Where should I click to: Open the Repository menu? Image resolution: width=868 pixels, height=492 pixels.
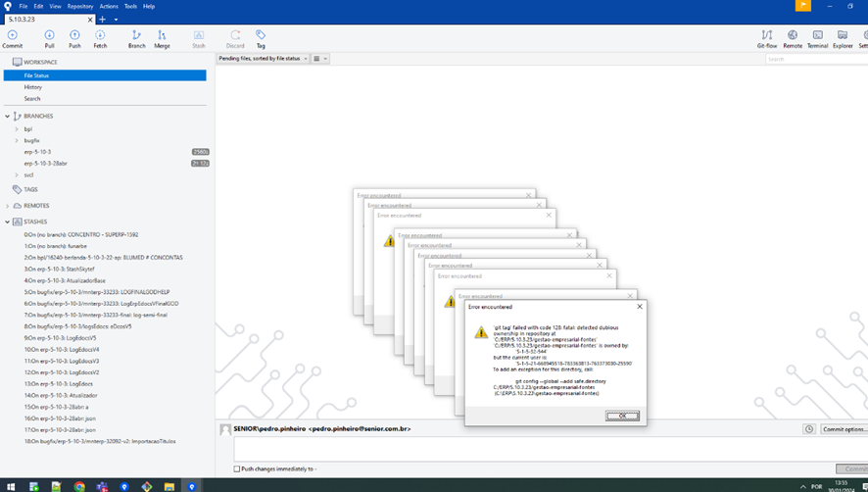pos(80,6)
